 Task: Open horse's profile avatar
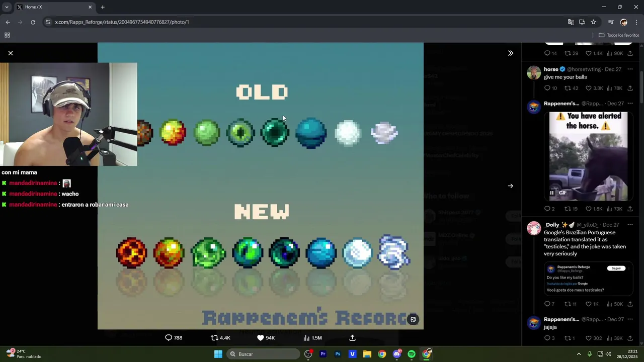pyautogui.click(x=534, y=72)
